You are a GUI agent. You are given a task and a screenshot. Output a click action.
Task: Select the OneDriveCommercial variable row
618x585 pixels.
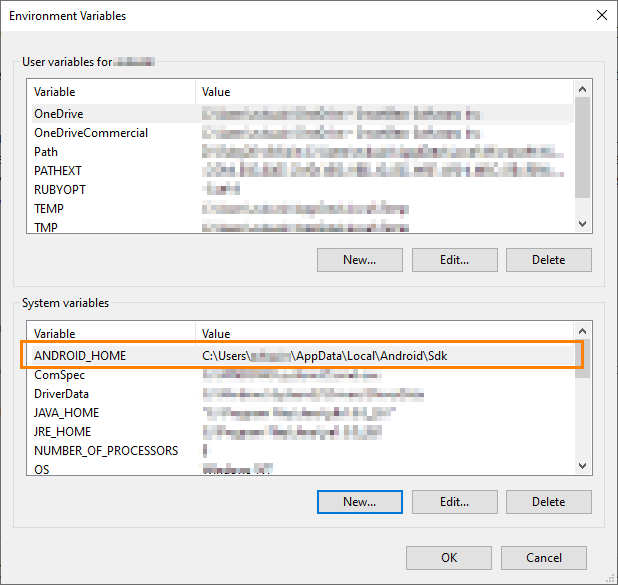[302, 133]
